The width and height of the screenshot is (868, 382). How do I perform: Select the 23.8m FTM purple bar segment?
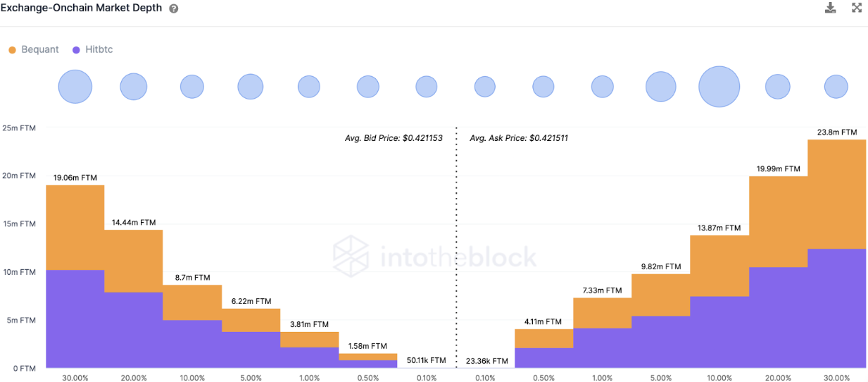(x=836, y=308)
